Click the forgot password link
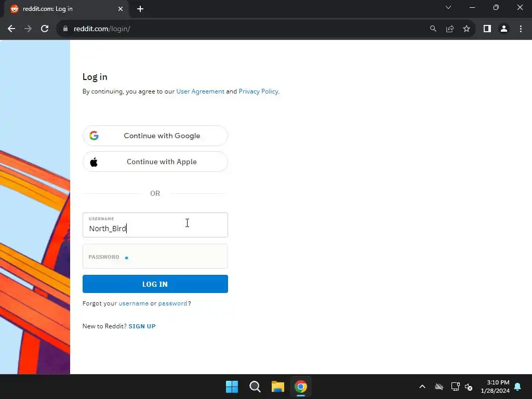The height and width of the screenshot is (399, 532). 172,303
